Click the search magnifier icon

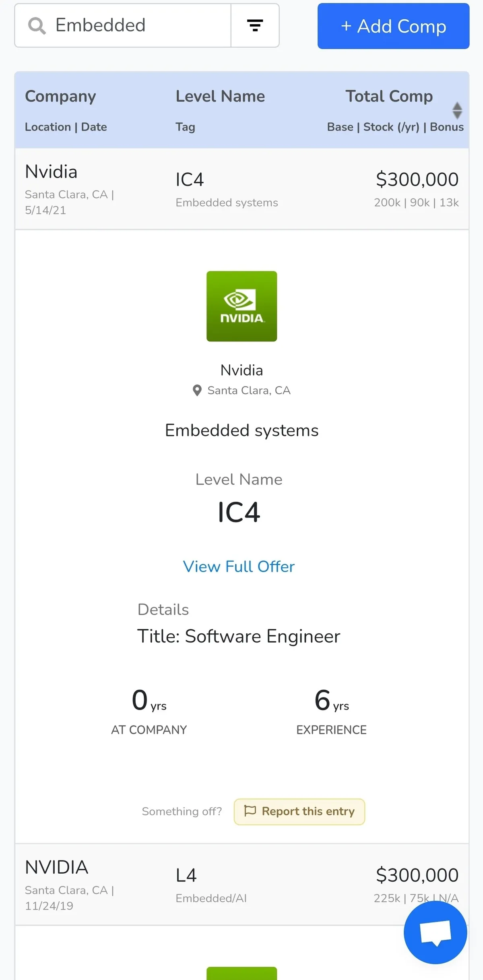pos(37,26)
